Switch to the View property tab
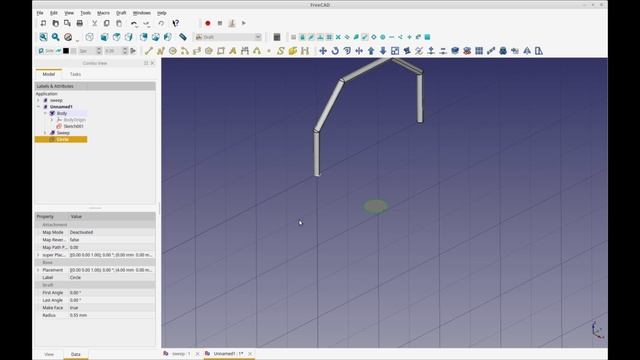The width and height of the screenshot is (640, 360). point(49,354)
